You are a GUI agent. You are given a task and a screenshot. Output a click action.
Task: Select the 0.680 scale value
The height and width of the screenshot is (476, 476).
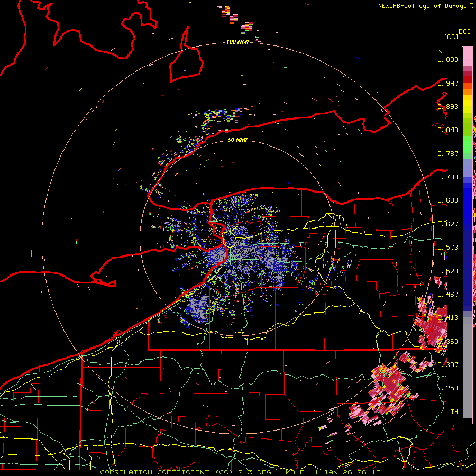(448, 200)
